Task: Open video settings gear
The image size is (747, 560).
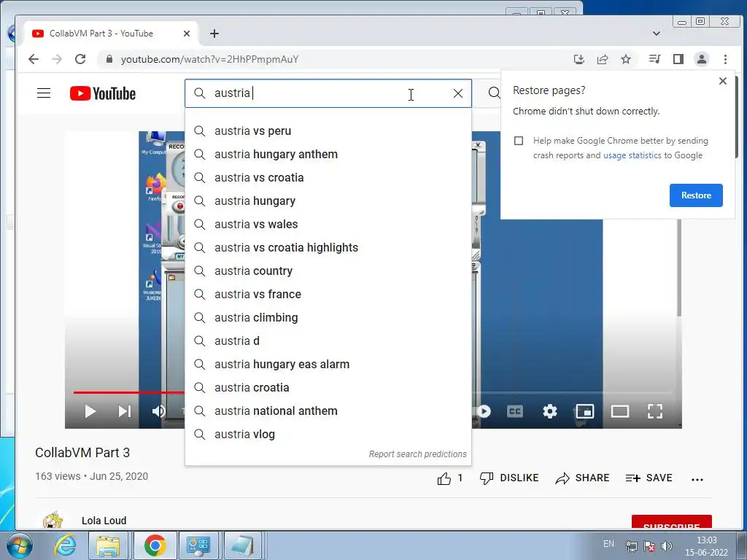Action: click(550, 411)
